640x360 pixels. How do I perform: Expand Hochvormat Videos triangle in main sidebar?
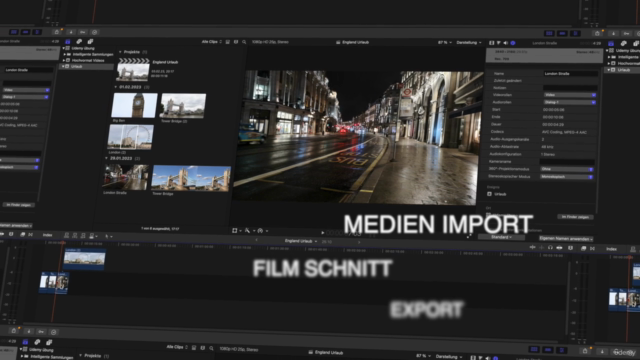click(x=64, y=60)
